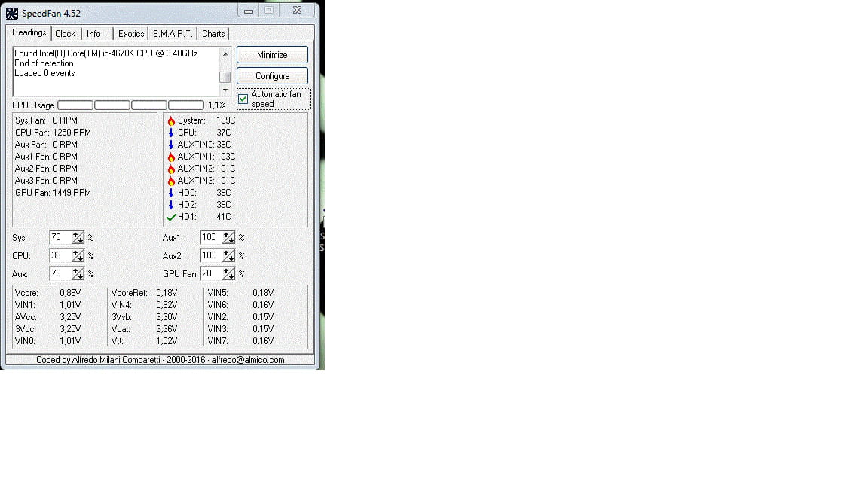Click the Aux1 fan speed stepper arrows
Screen dimensions: 868x488
[x=228, y=238]
